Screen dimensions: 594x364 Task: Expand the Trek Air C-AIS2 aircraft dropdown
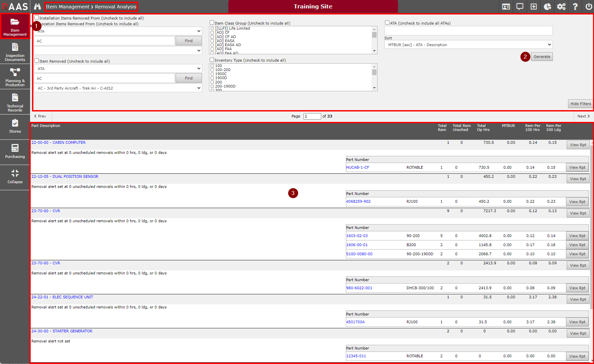[118, 88]
